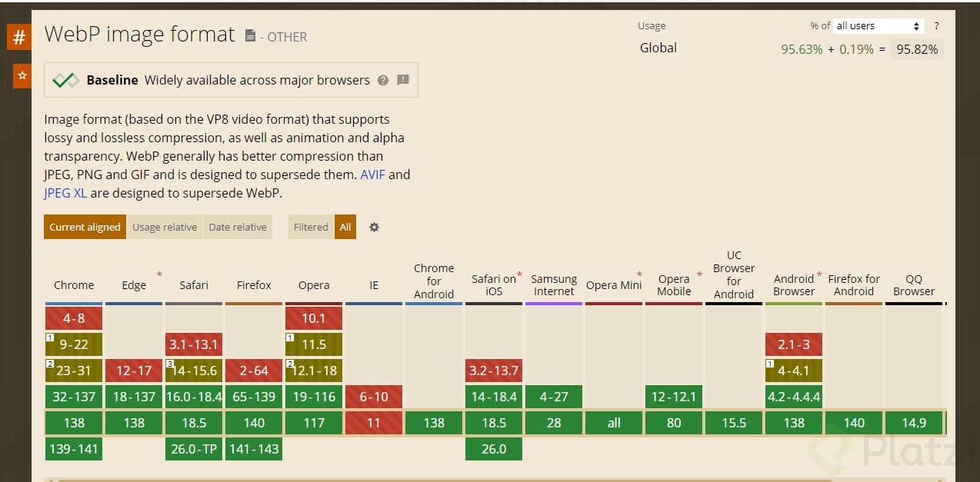The image size is (980, 482).
Task: Select Safari 3.1-13.1 cell
Action: pos(194,344)
